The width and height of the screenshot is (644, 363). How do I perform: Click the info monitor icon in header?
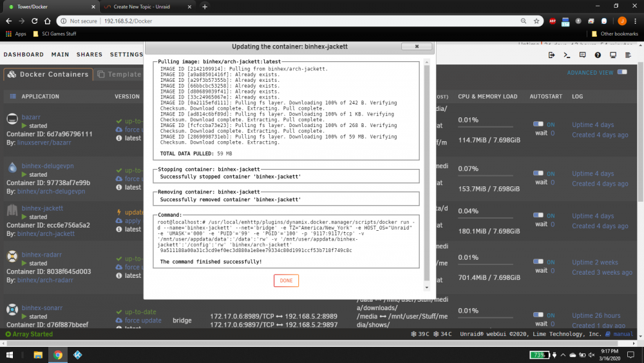(x=613, y=55)
